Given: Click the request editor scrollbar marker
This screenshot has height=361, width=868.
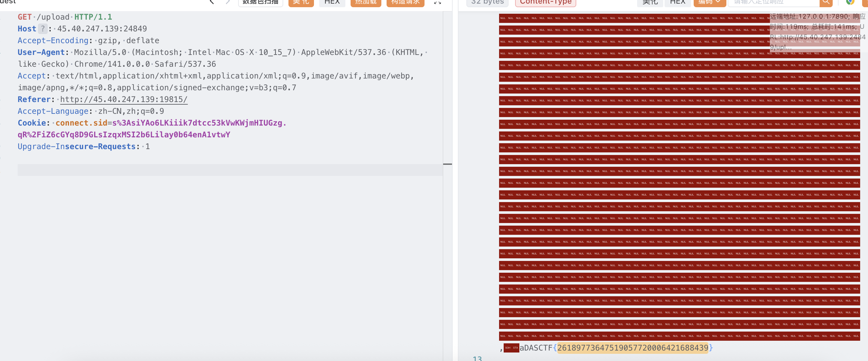Looking at the screenshot, I should (447, 164).
